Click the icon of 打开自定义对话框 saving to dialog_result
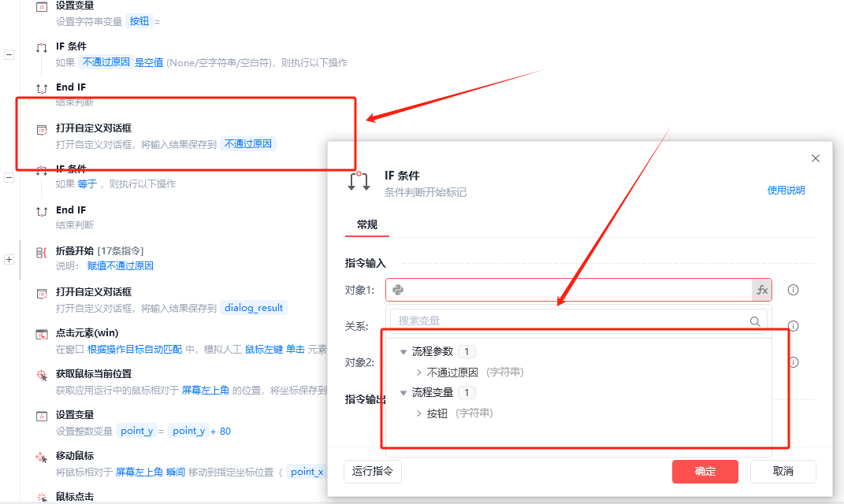The image size is (844, 504). 42,294
